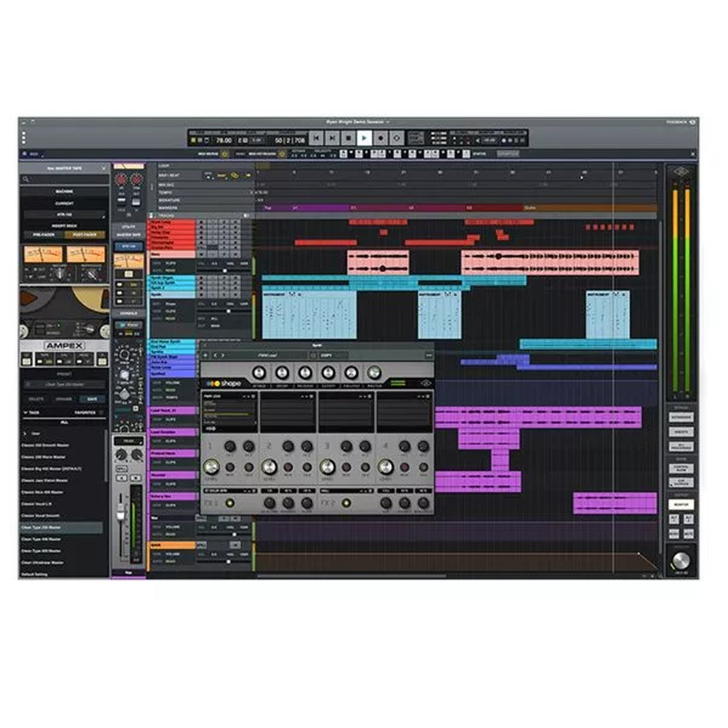728x728 pixels.
Task: Click the monitor level knob at bottom right
Action: click(680, 560)
